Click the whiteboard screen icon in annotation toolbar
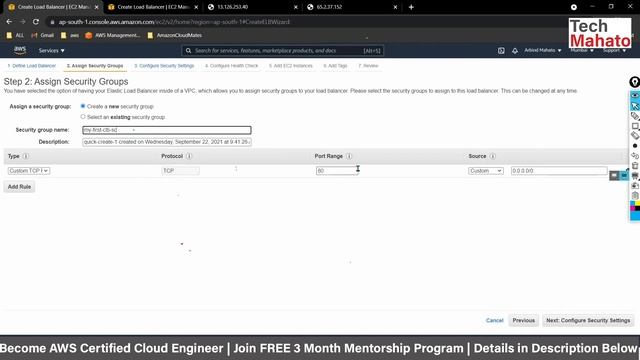Screen dimensions: 640x360 pyautogui.click(x=635, y=176)
